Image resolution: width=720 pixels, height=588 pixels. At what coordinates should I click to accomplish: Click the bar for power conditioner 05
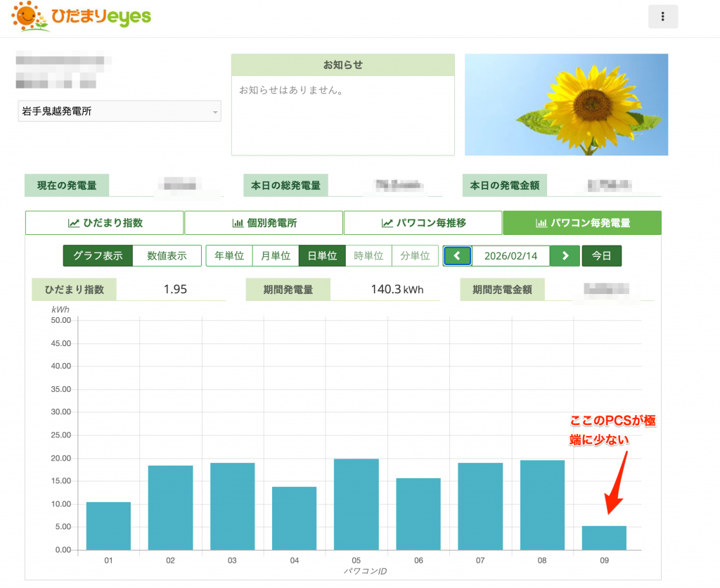pos(356,504)
